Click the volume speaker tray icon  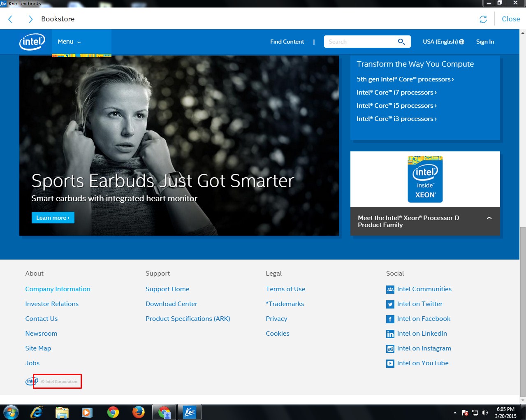pos(485,413)
